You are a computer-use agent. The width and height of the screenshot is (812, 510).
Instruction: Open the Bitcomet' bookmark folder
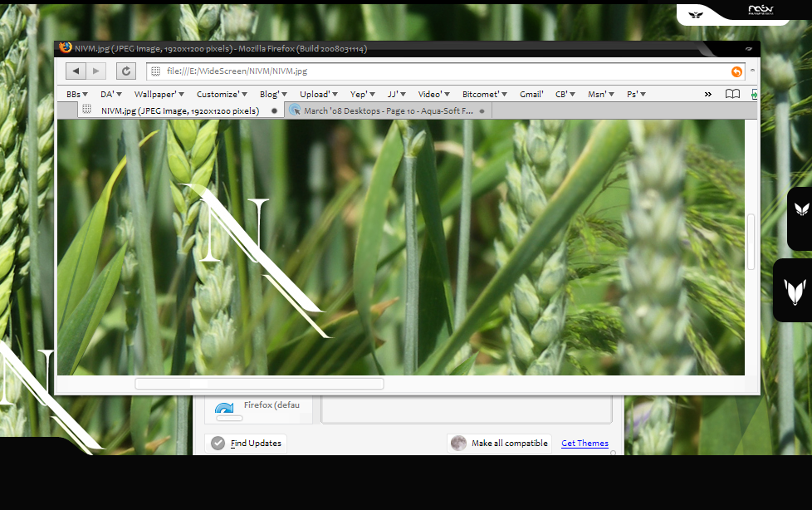[x=485, y=95]
